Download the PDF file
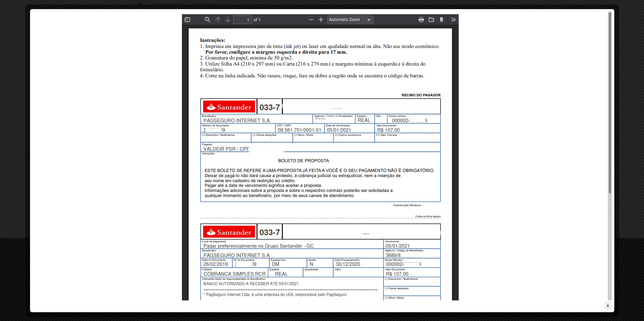The width and height of the screenshot is (644, 321). [x=431, y=20]
